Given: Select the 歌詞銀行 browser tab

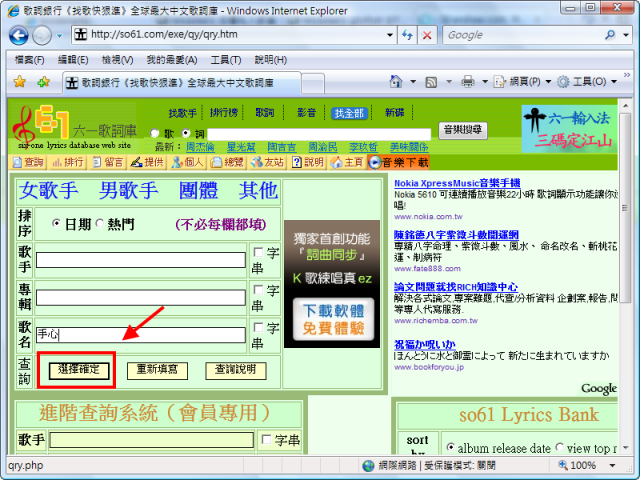Looking at the screenshot, I should pos(182,83).
